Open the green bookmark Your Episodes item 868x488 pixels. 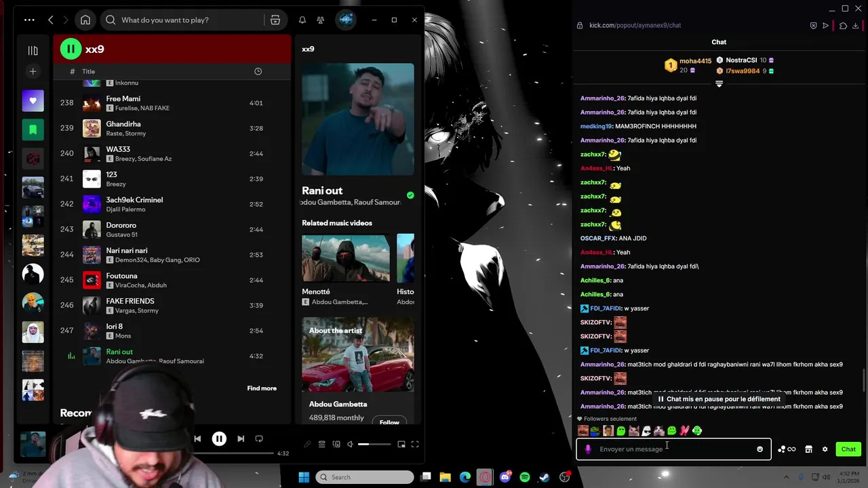[x=33, y=129]
